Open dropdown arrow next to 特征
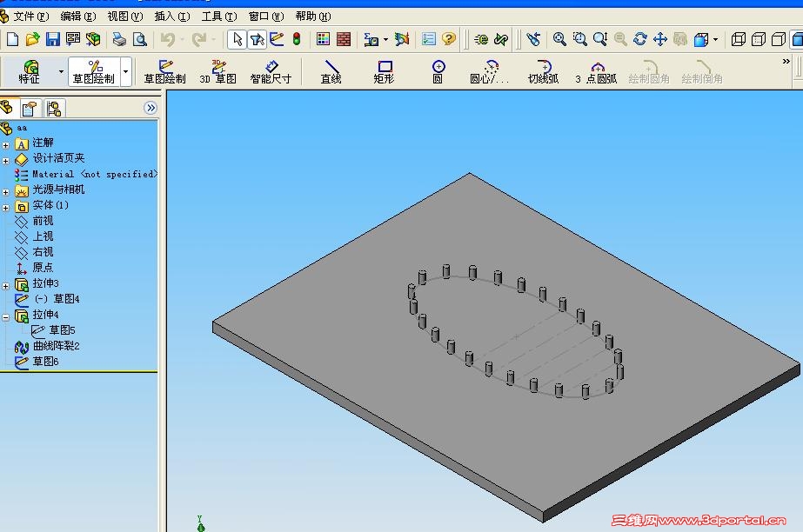This screenshot has height=532, width=803. (62, 71)
